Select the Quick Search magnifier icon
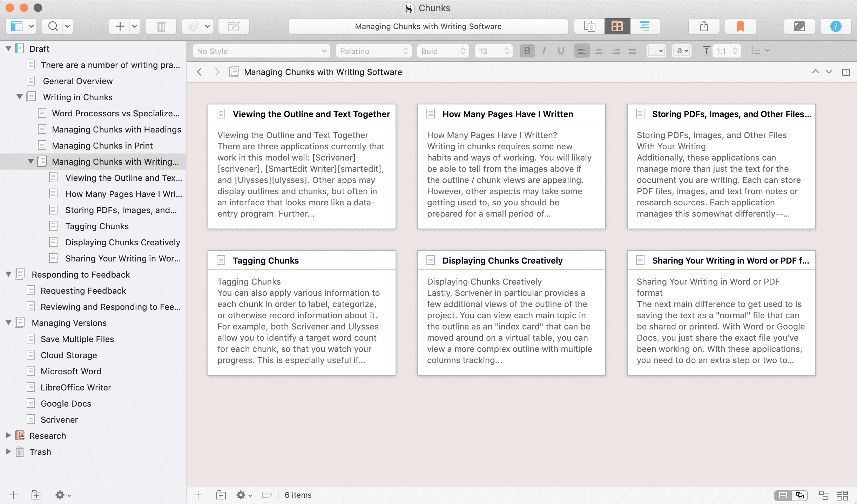 click(53, 26)
